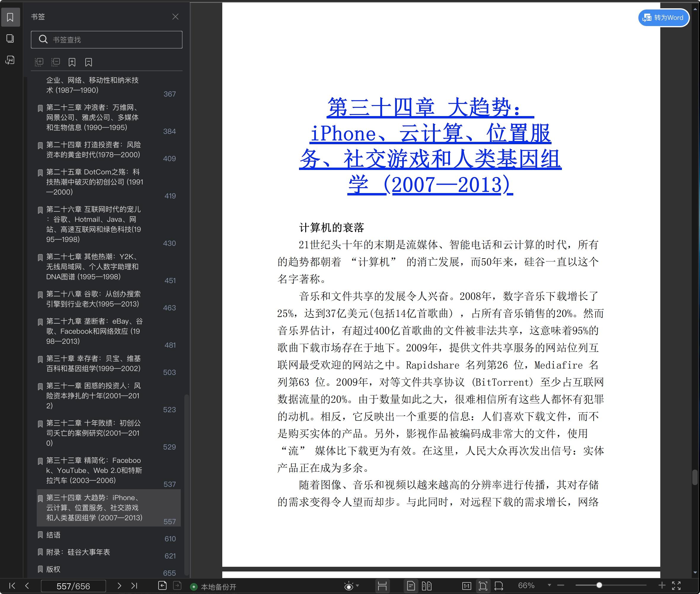Image resolution: width=700 pixels, height=594 pixels.
Task: Go to the first page
Action: point(12,586)
